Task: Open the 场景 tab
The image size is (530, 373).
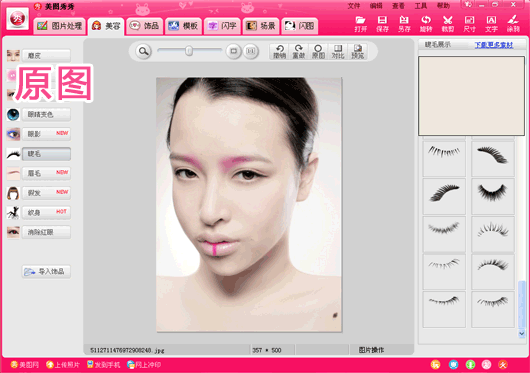Action: pyautogui.click(x=261, y=26)
